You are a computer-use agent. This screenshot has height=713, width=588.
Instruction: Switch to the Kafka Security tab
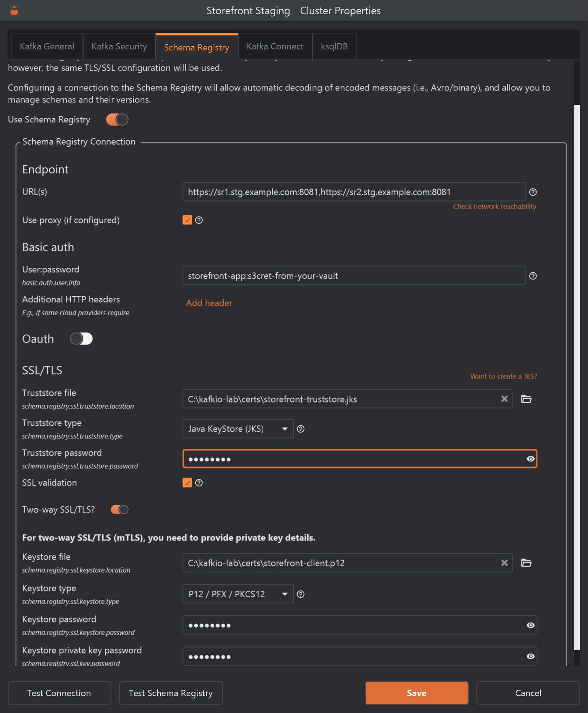[x=119, y=46]
